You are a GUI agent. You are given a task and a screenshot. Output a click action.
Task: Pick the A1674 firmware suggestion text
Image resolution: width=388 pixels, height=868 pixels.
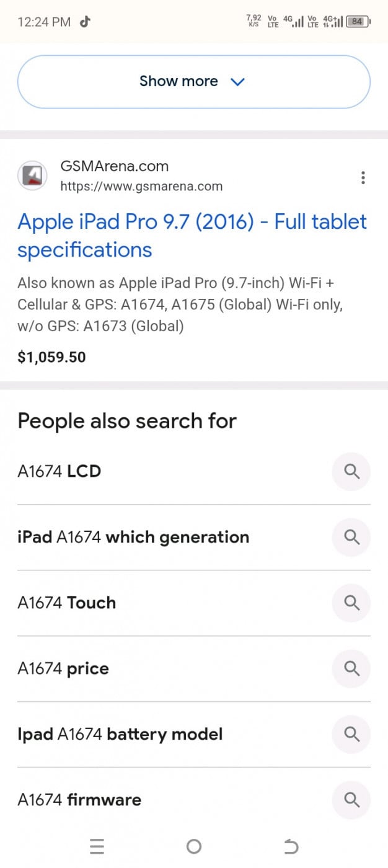[79, 800]
